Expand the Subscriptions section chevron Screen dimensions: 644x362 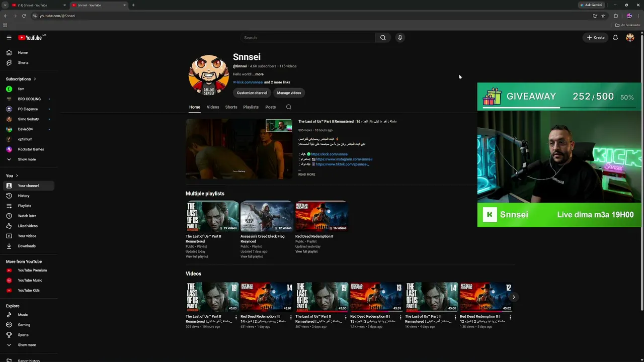pyautogui.click(x=35, y=79)
